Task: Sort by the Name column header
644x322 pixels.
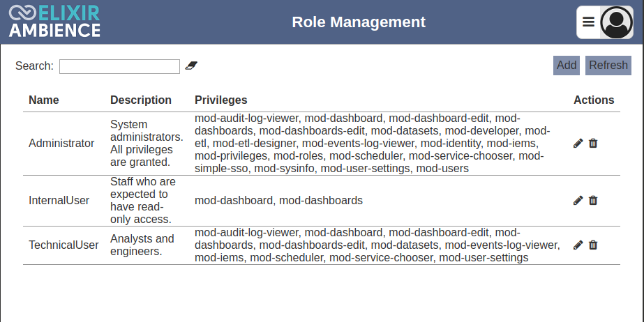Action: [x=44, y=100]
